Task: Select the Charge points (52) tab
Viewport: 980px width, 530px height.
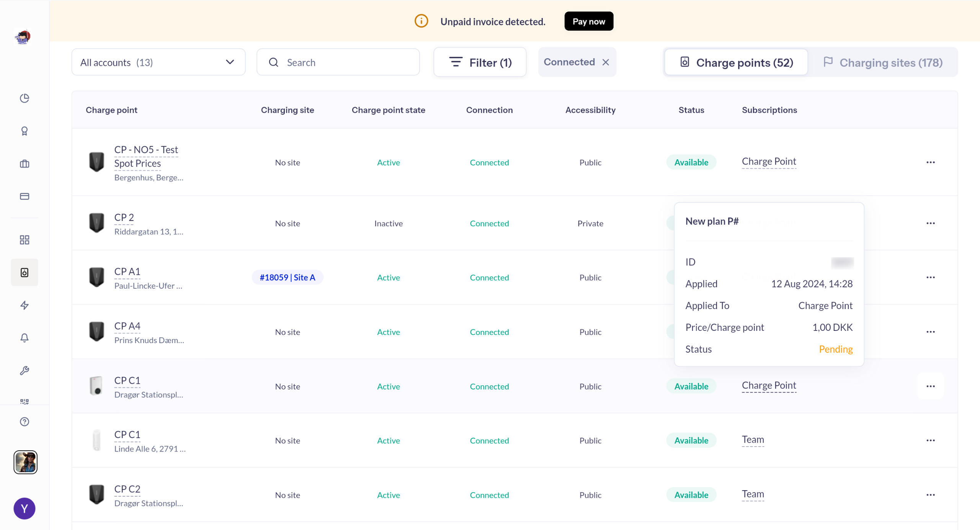Action: point(736,62)
